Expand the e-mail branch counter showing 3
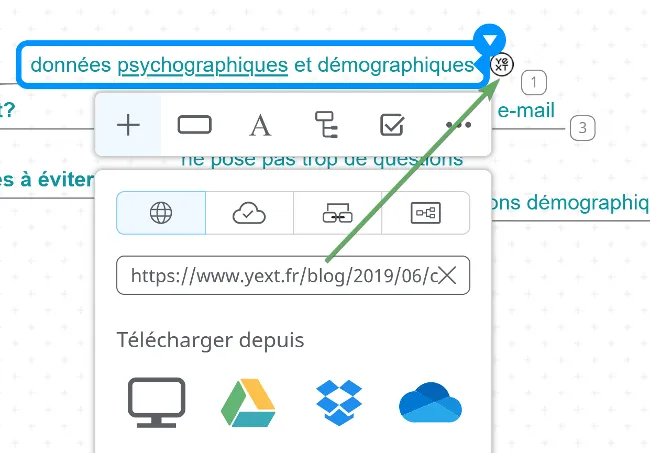 [582, 128]
